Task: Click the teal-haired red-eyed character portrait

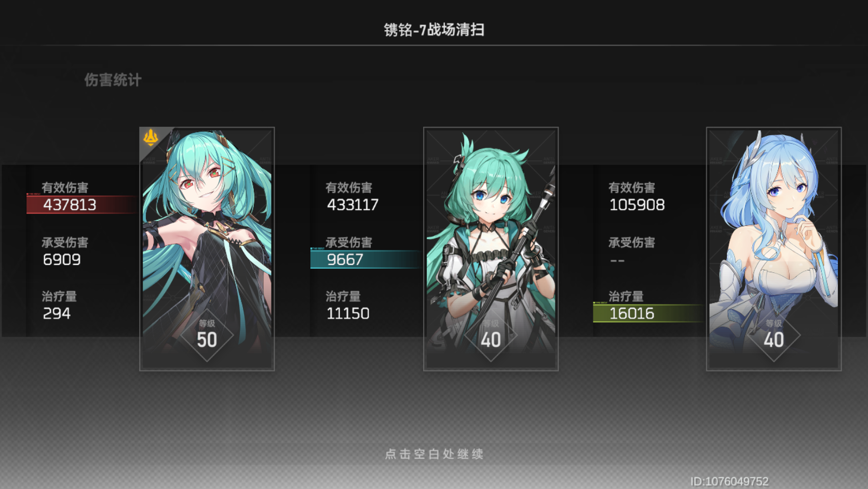Action: click(x=207, y=248)
